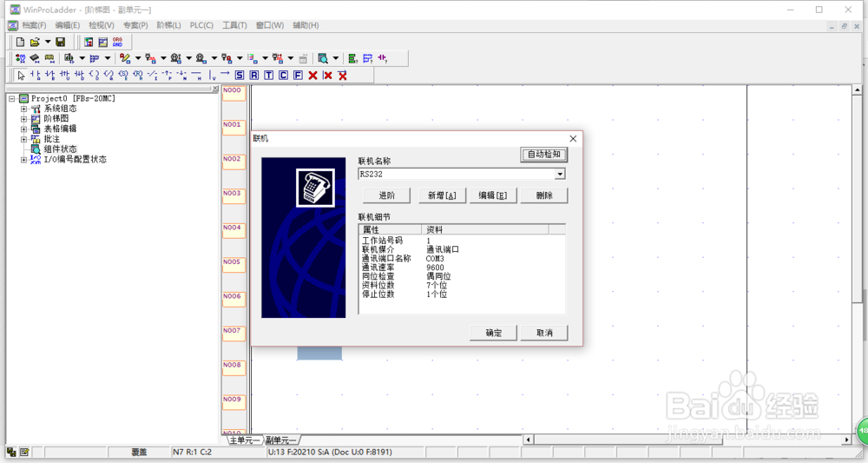The image size is (868, 463).
Task: Click the horizontal scrollbar left arrow
Action: [x=528, y=440]
